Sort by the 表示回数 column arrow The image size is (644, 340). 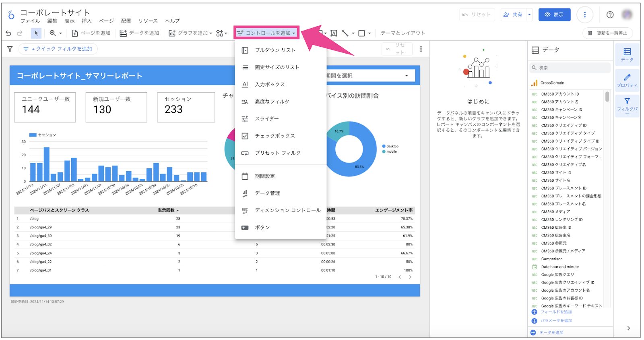pyautogui.click(x=178, y=210)
